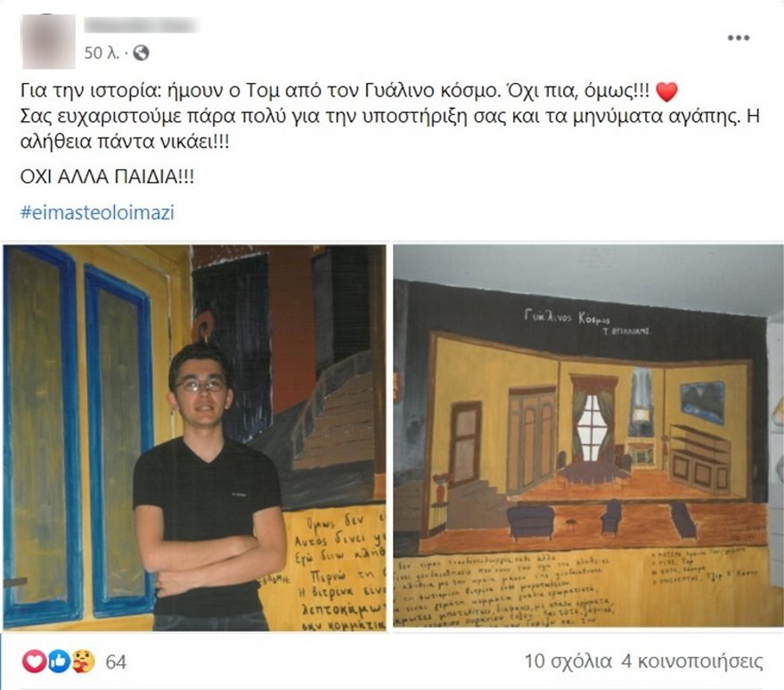Open the Γυάλινος Κόσμος stage painting photo
This screenshot has height=690, width=784.
[x=589, y=436]
